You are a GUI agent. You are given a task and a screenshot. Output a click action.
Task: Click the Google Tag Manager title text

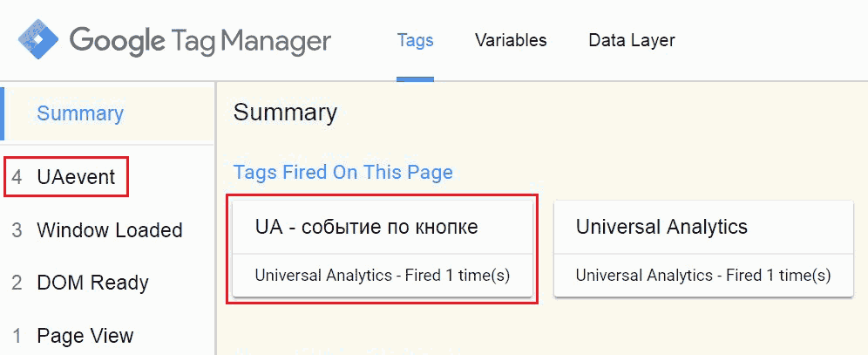coord(200,40)
